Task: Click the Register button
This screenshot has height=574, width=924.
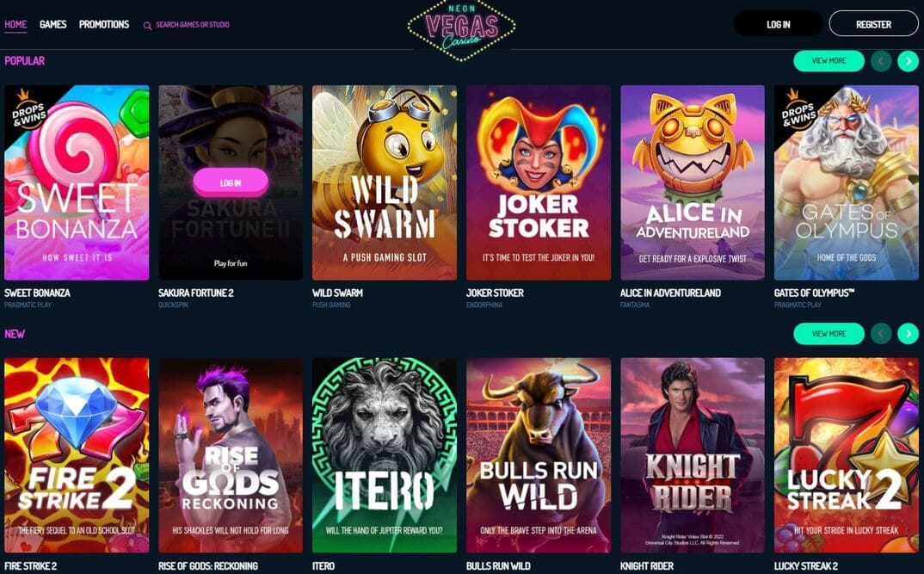Action: point(873,24)
